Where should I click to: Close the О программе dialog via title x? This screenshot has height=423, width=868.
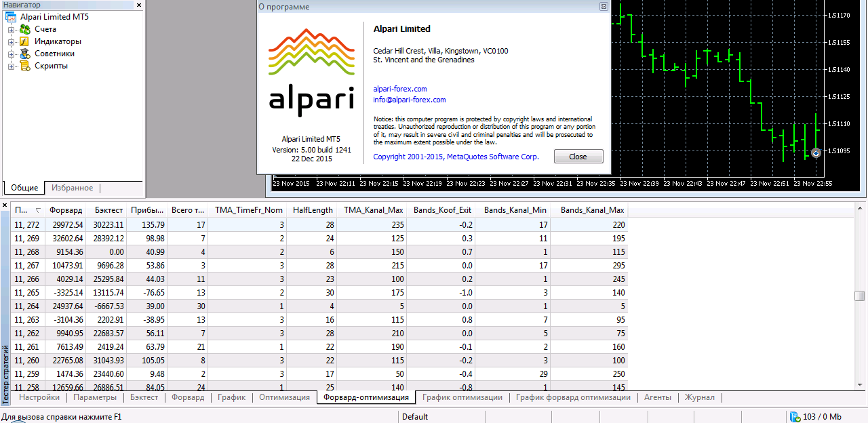point(603,7)
